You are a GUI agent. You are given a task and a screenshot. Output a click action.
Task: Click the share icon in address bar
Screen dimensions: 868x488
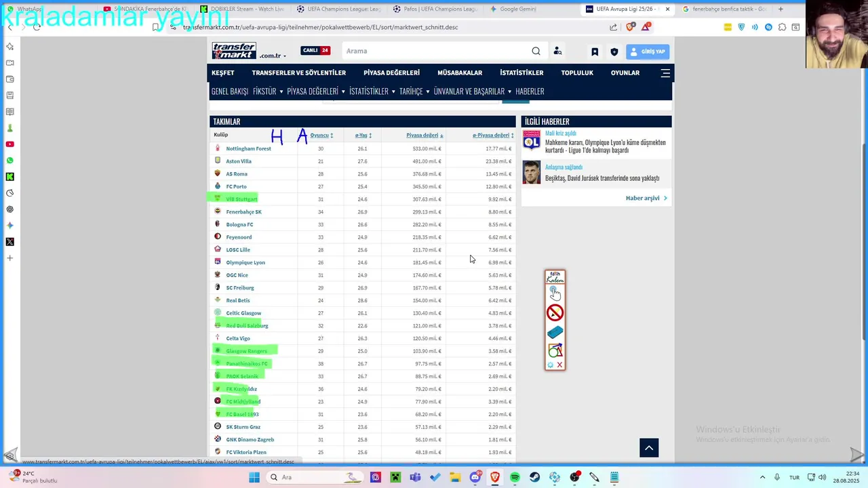point(614,27)
